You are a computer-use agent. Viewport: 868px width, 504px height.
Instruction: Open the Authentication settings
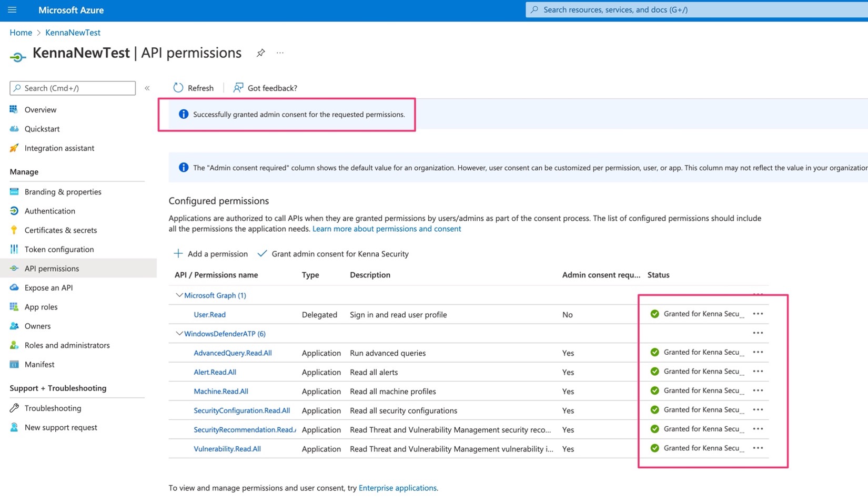[49, 211]
